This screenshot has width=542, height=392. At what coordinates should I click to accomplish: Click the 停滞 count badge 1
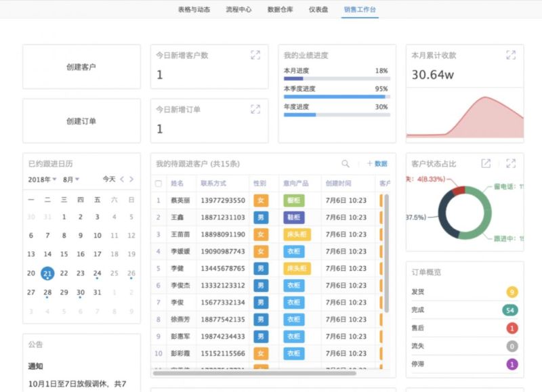click(512, 364)
